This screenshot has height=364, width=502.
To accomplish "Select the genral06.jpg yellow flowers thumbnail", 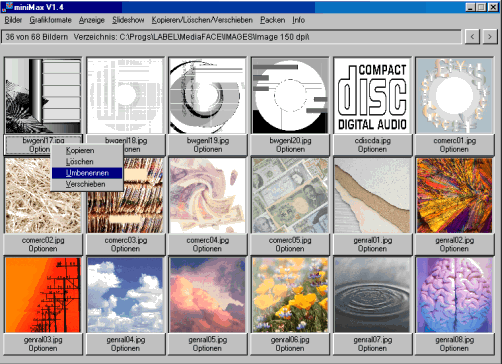I will (290, 295).
